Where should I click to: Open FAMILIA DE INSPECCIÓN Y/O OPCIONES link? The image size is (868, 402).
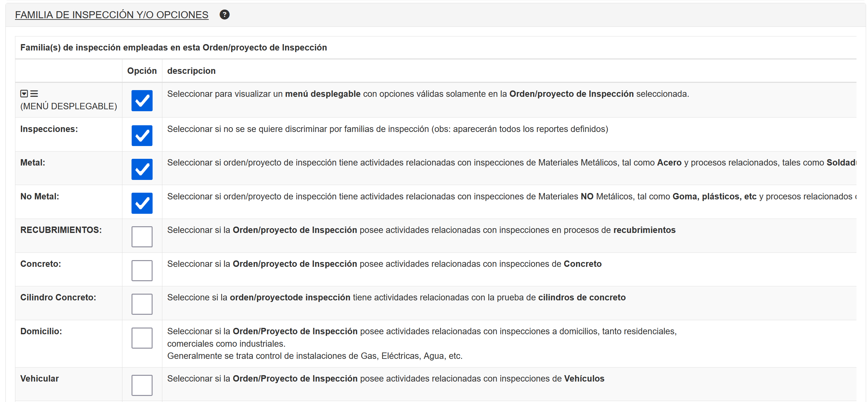[x=112, y=15]
